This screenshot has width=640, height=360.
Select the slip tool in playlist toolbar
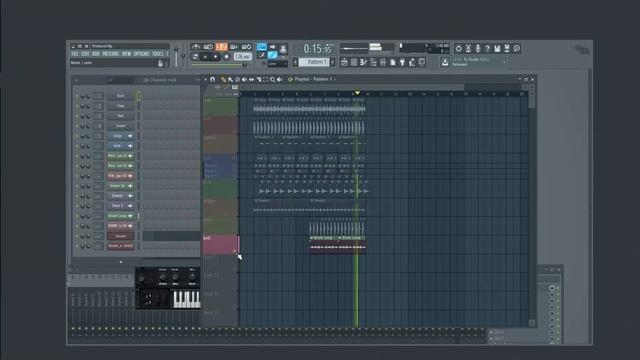tap(251, 80)
